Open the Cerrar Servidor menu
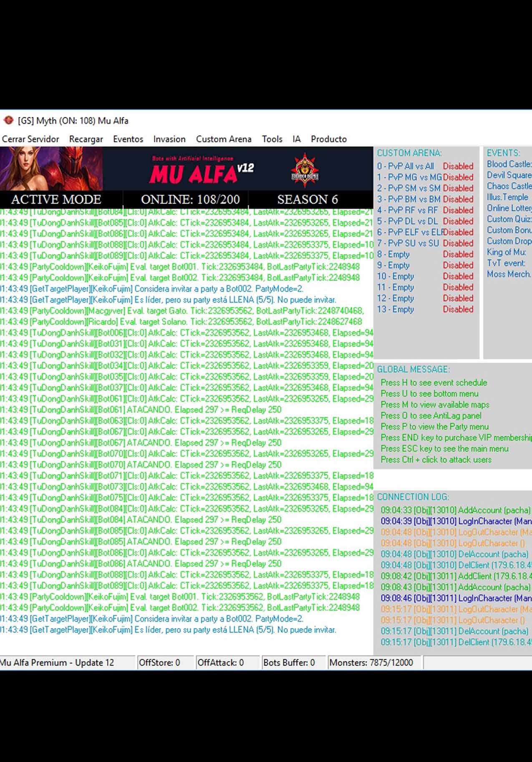 [x=30, y=139]
